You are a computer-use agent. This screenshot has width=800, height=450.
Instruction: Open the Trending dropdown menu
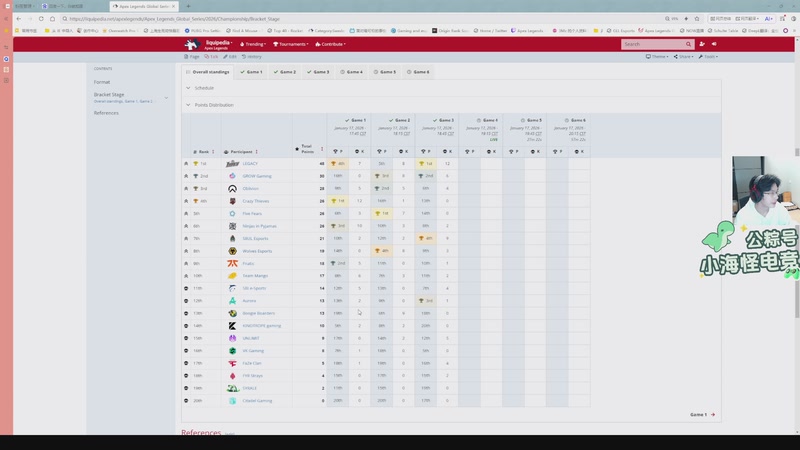coord(253,44)
